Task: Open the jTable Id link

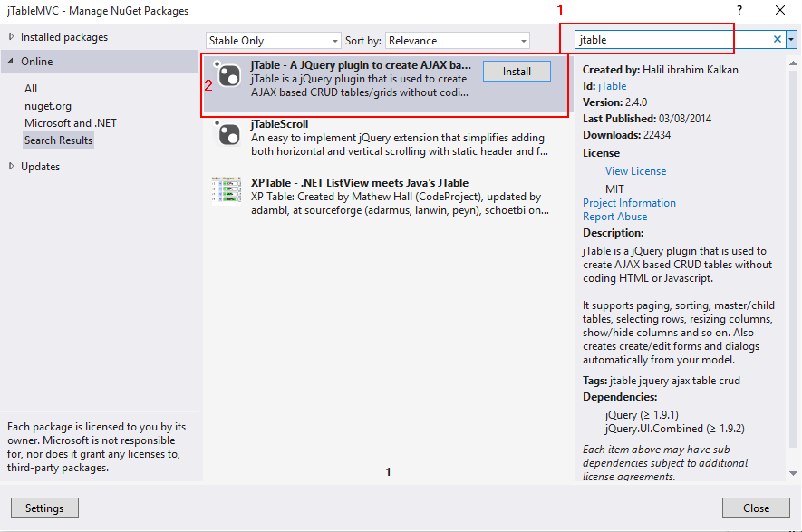Action: (613, 86)
